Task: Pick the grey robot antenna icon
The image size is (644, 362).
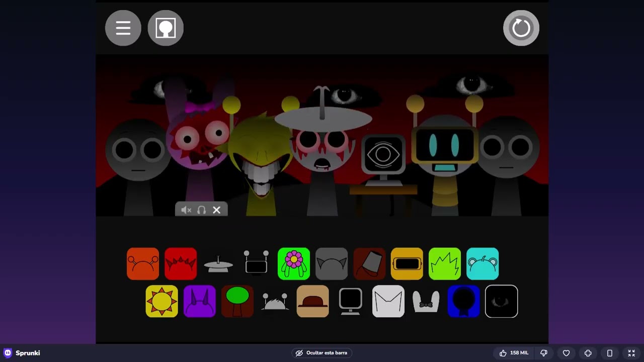Action: point(256,263)
